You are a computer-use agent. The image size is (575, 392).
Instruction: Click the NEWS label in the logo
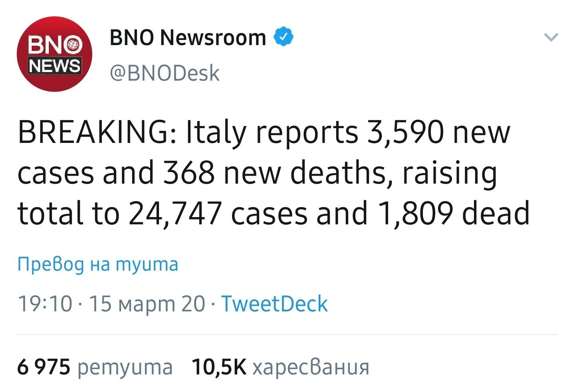click(x=54, y=66)
